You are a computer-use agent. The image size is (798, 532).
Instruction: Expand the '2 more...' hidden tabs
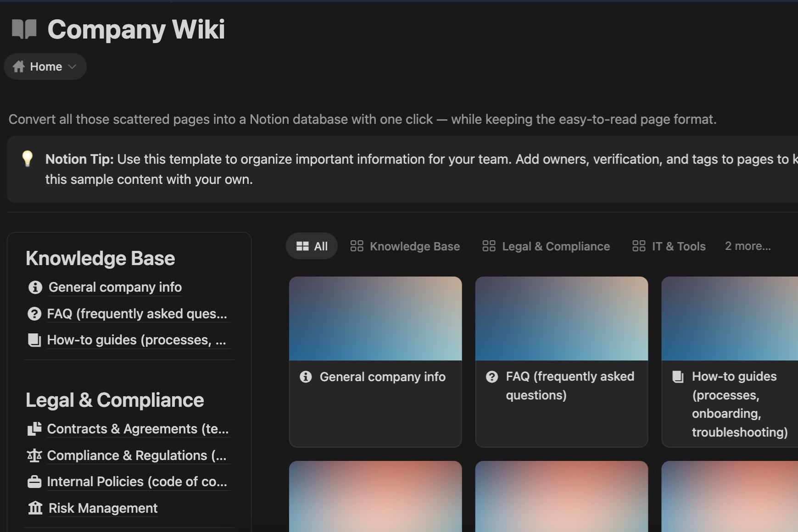point(748,246)
